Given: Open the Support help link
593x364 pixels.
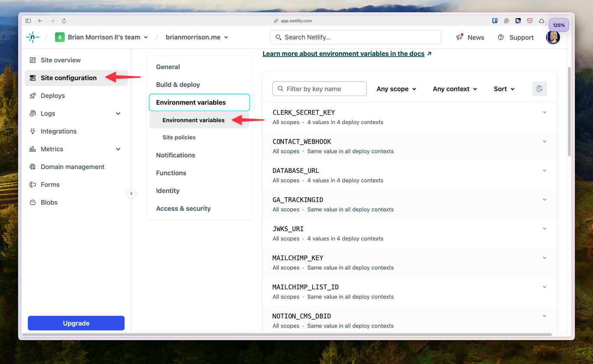Looking at the screenshot, I should click(x=516, y=38).
